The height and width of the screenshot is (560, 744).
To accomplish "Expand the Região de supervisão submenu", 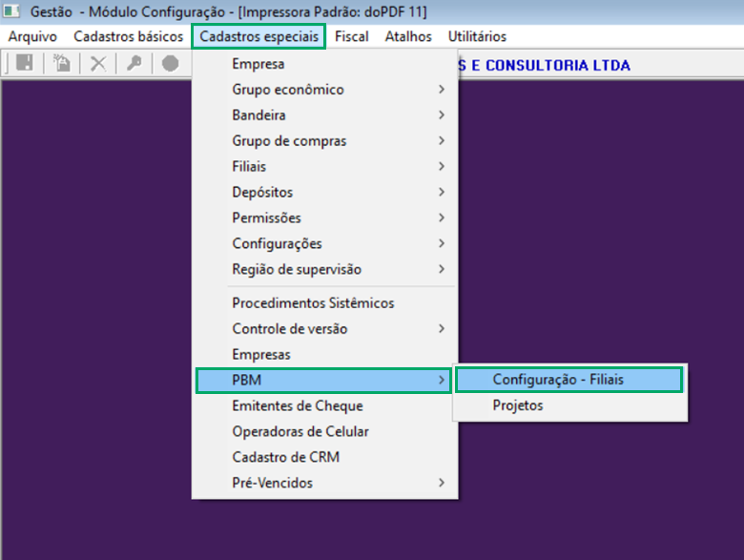I will [324, 269].
